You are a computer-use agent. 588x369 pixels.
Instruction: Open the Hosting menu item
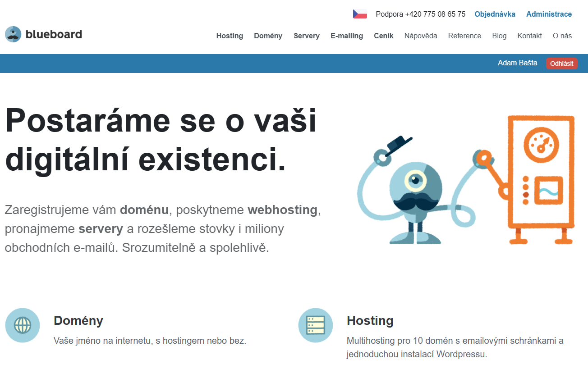pyautogui.click(x=230, y=36)
